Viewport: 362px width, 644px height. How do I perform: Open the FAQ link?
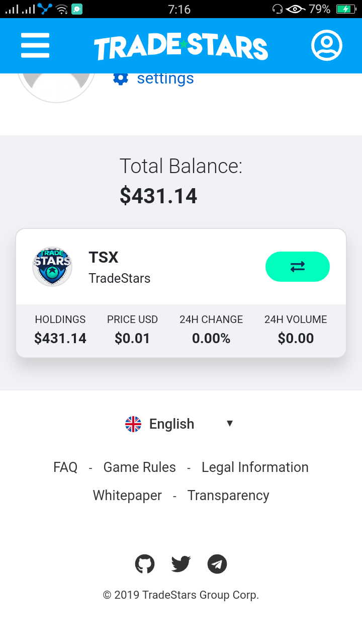pos(65,467)
